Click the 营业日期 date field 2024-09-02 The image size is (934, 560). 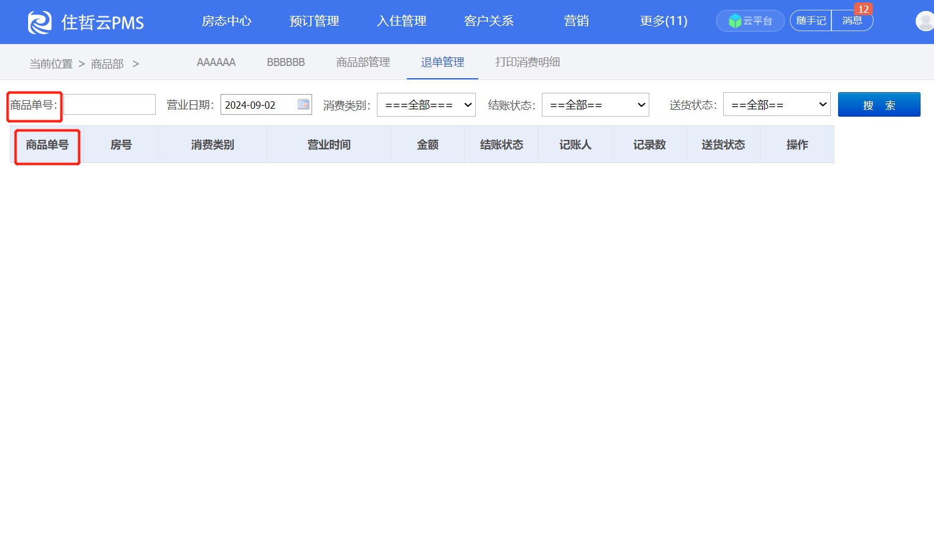(x=266, y=104)
